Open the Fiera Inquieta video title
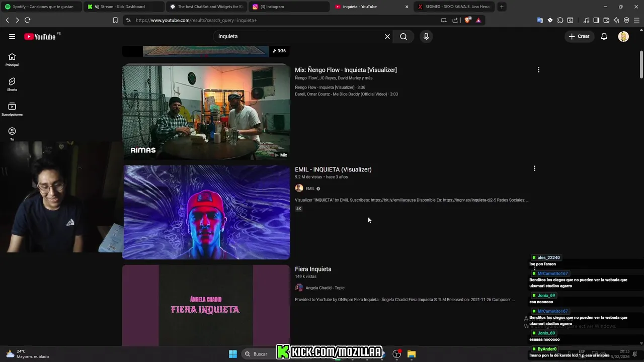 pyautogui.click(x=313, y=269)
